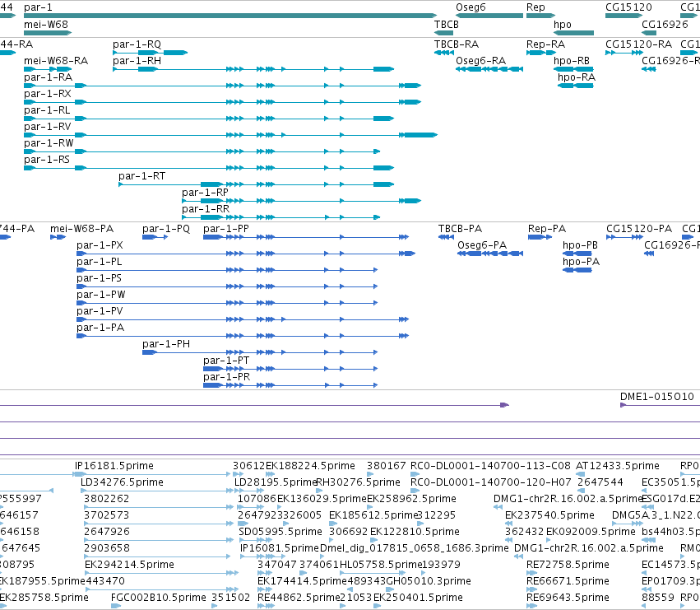
Task: Click transcript label par-1-RL
Action: 47,110
